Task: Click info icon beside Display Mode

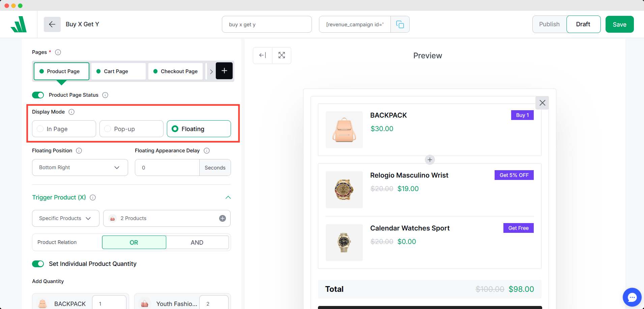Action: coord(71,112)
